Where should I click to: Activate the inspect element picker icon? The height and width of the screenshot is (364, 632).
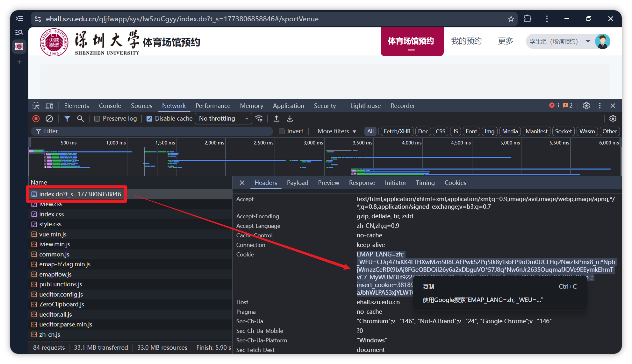(36, 106)
